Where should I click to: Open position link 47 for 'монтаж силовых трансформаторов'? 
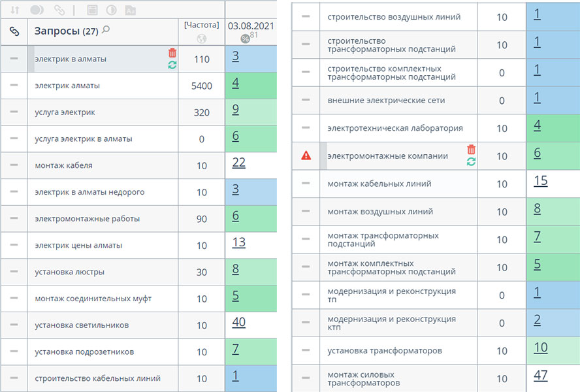[x=540, y=375]
